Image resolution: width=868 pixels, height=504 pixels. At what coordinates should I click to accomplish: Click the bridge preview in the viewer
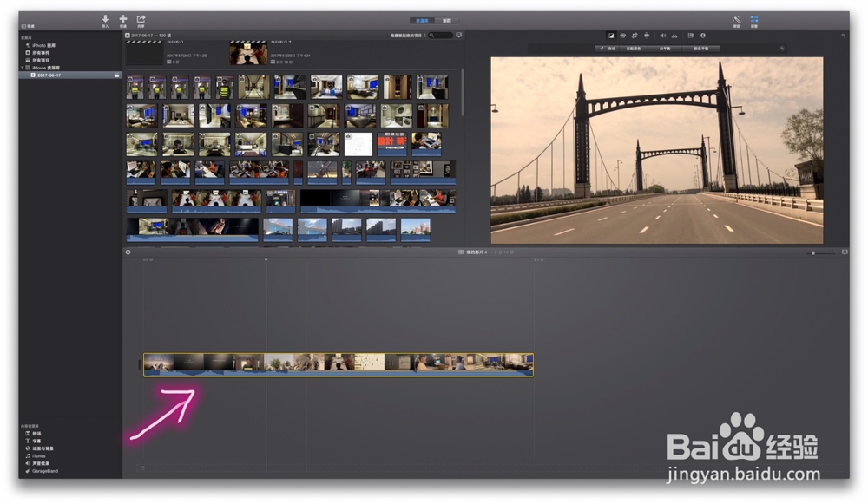click(x=656, y=150)
